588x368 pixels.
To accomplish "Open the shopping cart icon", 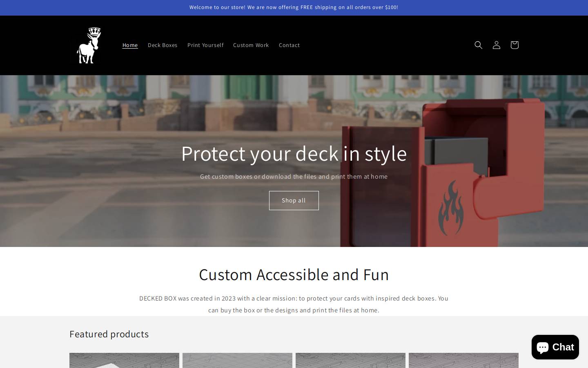I will tap(514, 45).
